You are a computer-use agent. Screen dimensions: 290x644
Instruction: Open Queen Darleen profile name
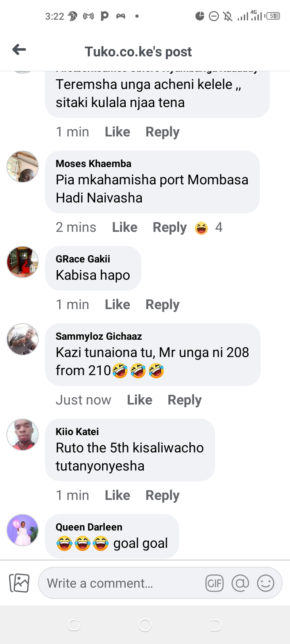coord(89,527)
